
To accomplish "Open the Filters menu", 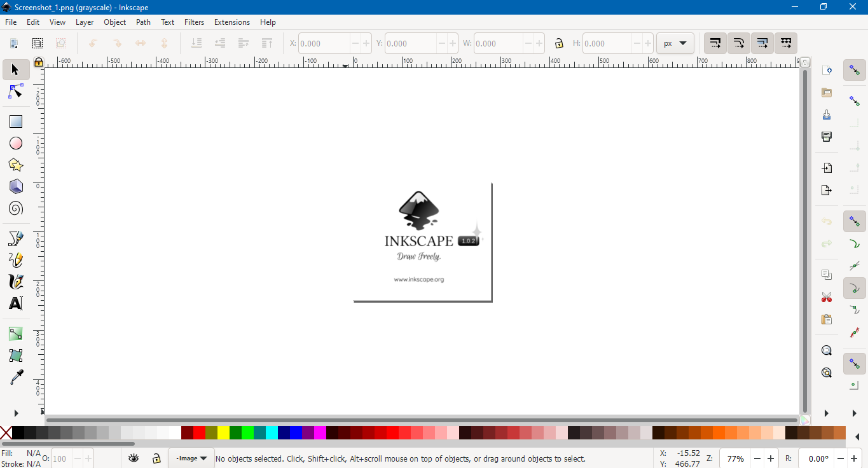I will pos(195,22).
